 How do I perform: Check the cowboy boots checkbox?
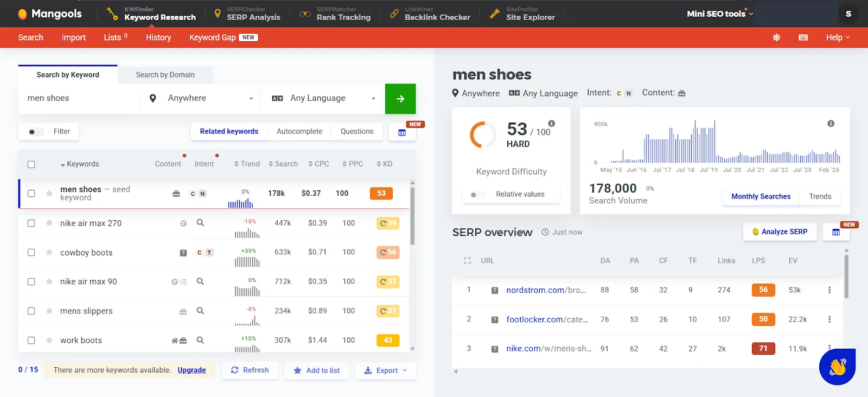[x=31, y=252]
